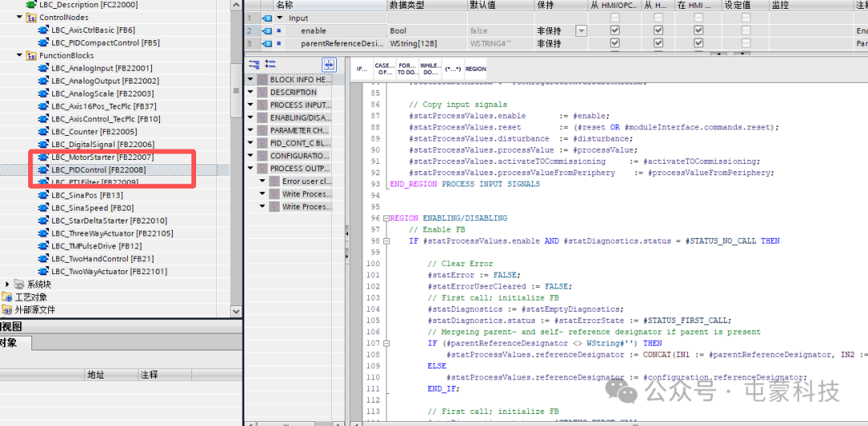This screenshot has width=868, height=426.
Task: Open retain dropdown for enable variable
Action: click(580, 31)
